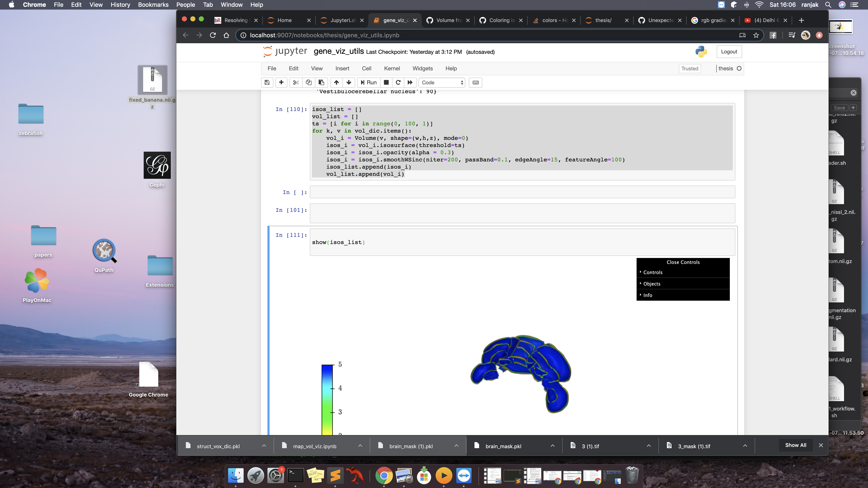Expand the Objects section in the viewer panel
This screenshot has height=488, width=868.
[x=683, y=284]
